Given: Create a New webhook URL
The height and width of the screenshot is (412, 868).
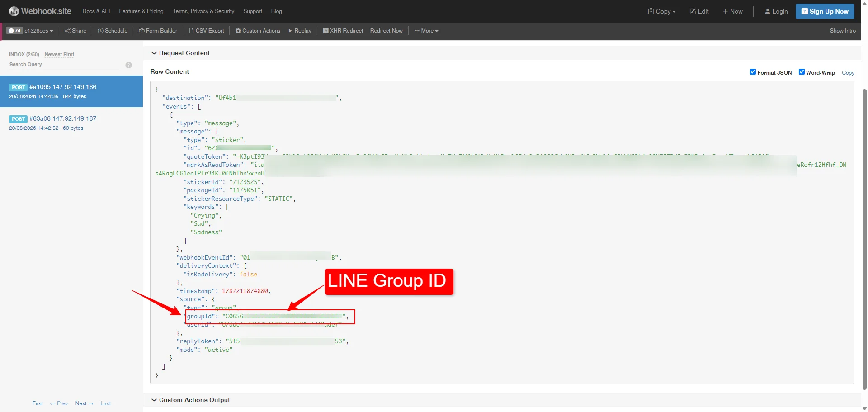Looking at the screenshot, I should point(732,11).
